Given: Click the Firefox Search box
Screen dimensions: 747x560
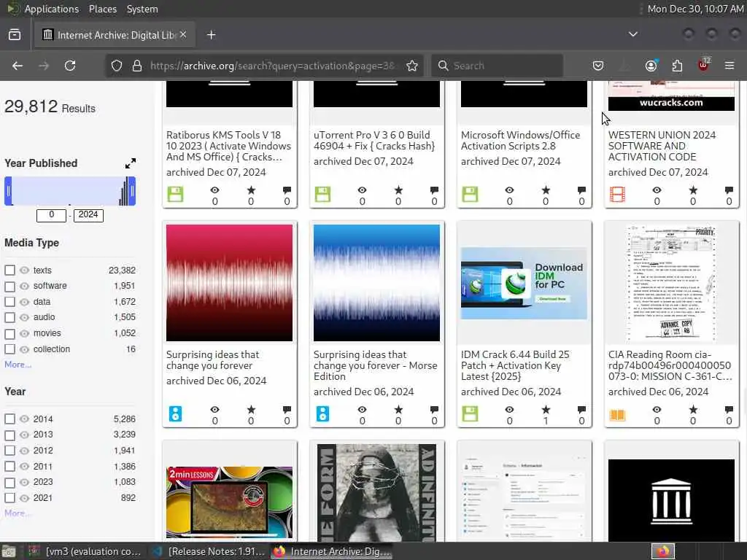Looking at the screenshot, I should tap(498, 66).
